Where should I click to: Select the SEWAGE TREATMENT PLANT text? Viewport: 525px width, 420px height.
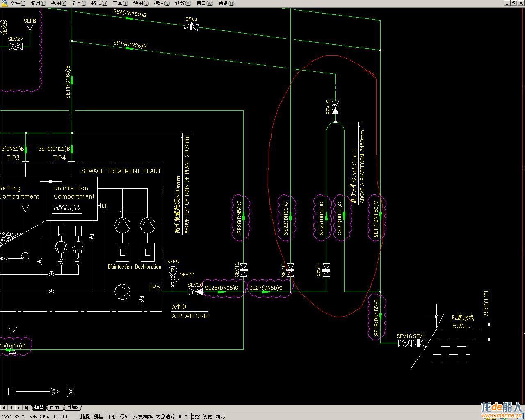(121, 171)
